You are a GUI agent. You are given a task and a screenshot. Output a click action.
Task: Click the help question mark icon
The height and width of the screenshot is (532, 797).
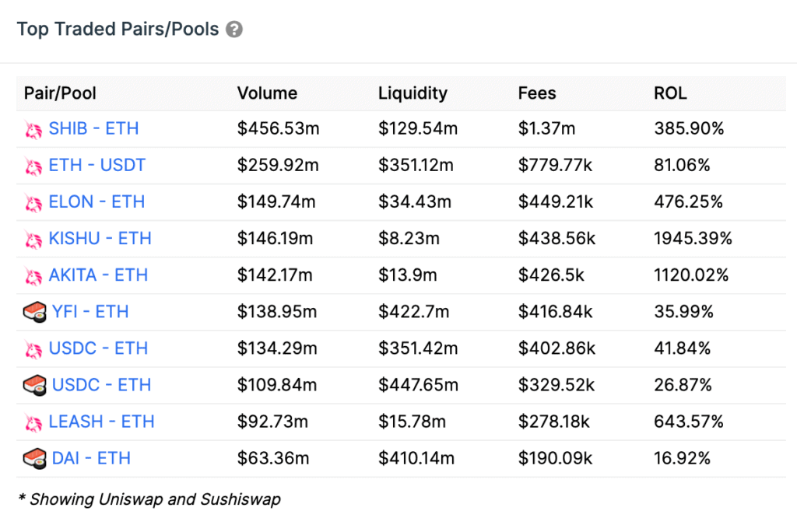(234, 30)
